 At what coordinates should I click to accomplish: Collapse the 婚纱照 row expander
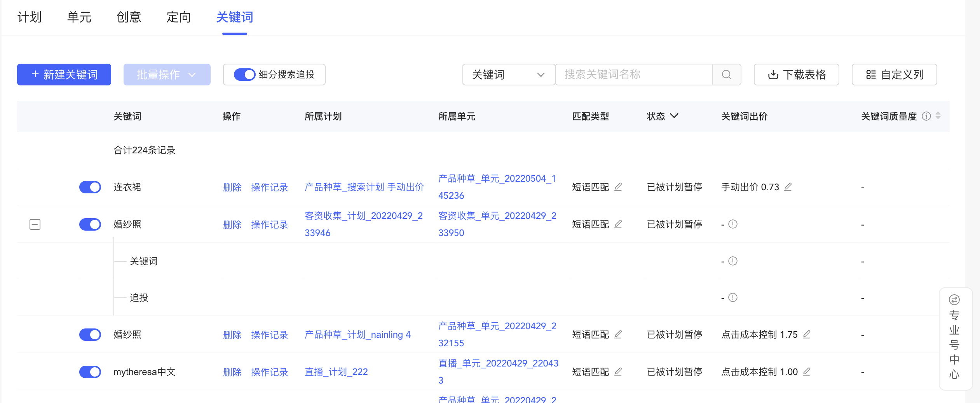[x=35, y=224]
